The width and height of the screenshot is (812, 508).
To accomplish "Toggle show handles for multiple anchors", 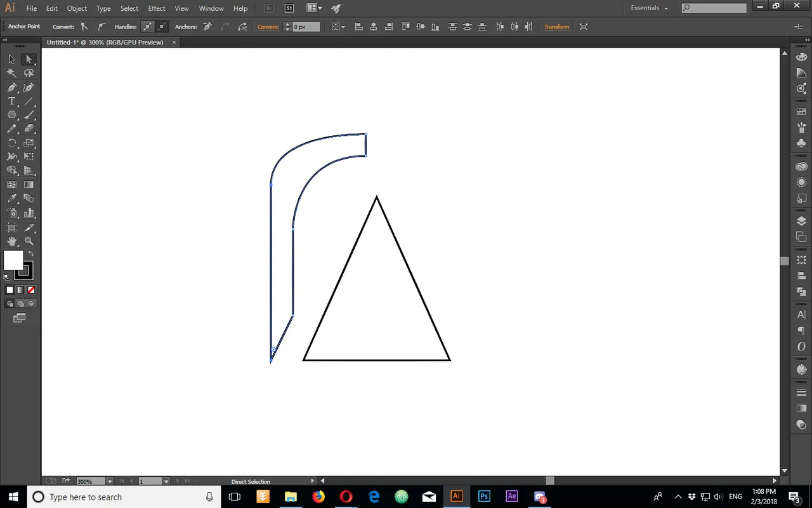I will [147, 27].
